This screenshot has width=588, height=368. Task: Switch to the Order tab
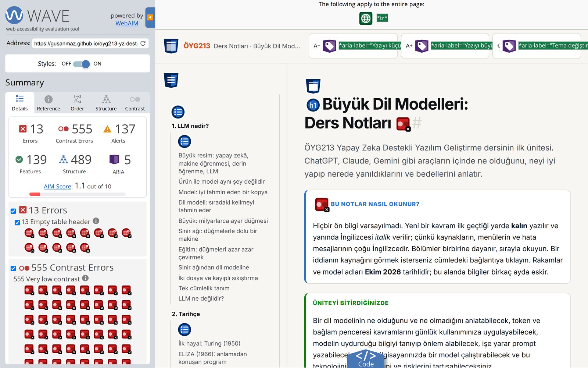click(77, 103)
